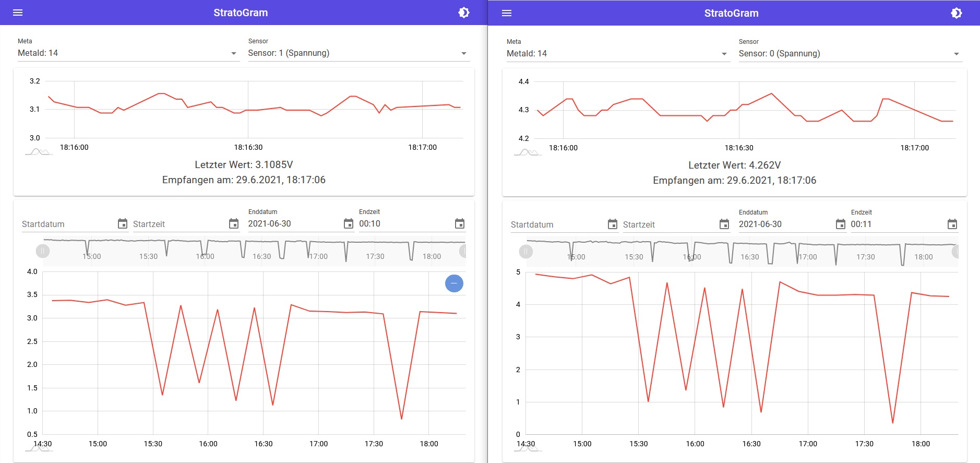Open calendar picker for right Startdatum field
This screenshot has width=980, height=463.
[613, 224]
